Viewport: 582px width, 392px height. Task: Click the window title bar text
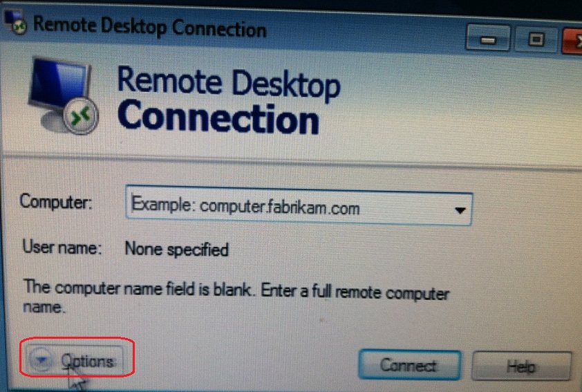click(x=149, y=27)
